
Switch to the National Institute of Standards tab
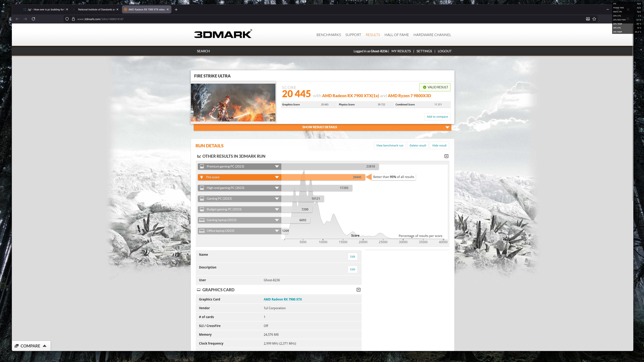(x=96, y=10)
